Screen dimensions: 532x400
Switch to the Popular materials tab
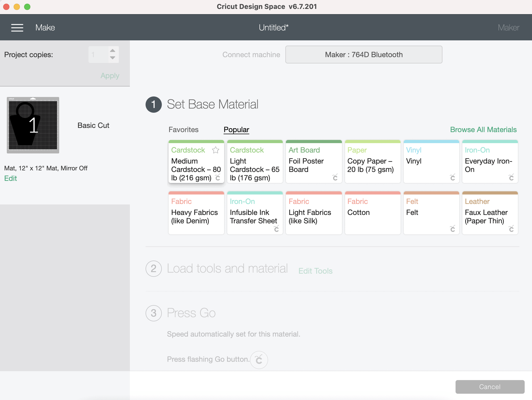pyautogui.click(x=236, y=129)
